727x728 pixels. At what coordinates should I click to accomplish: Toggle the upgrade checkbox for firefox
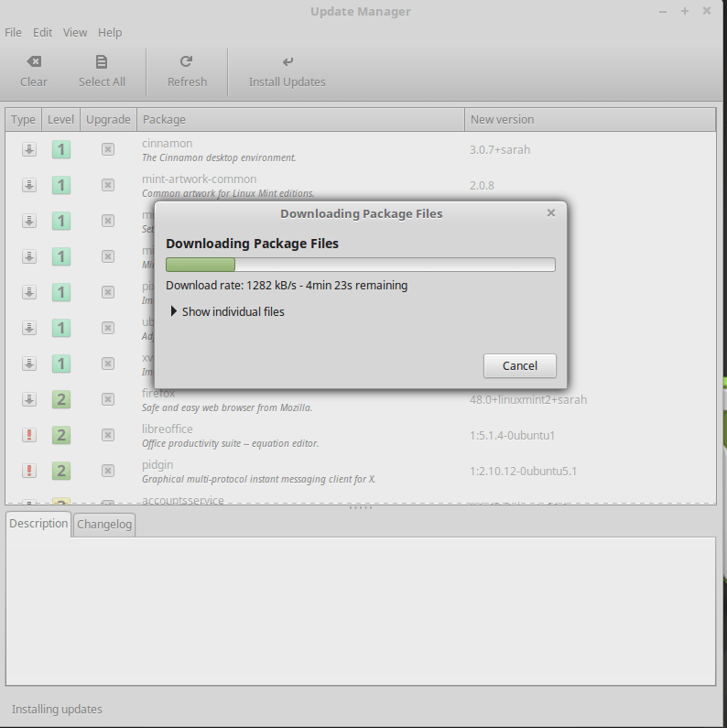tap(108, 399)
